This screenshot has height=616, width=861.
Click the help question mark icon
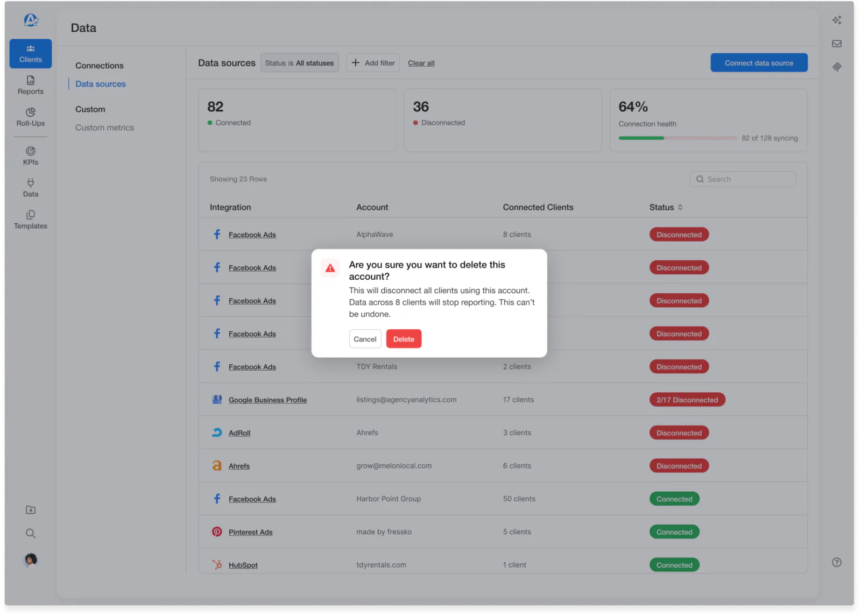point(837,563)
